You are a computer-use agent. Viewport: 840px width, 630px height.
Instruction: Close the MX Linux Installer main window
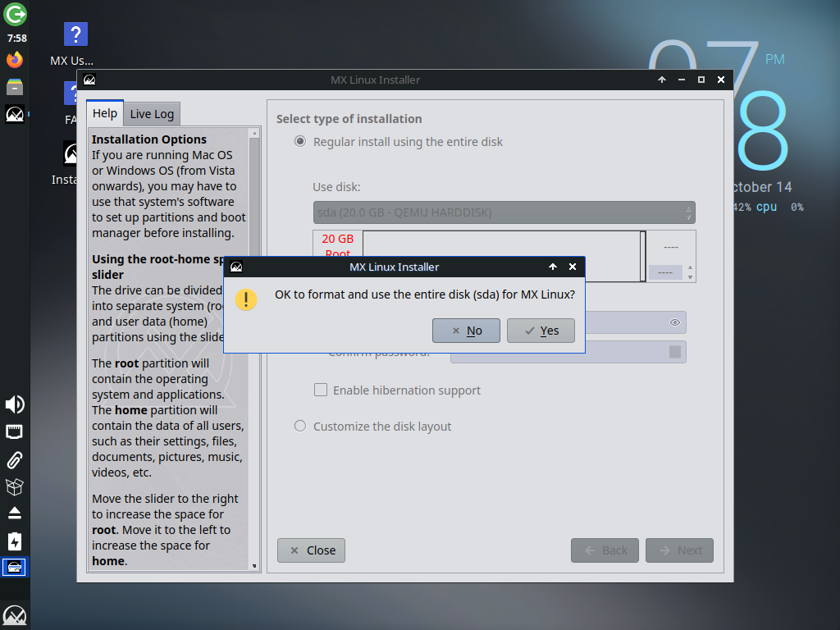coord(721,80)
